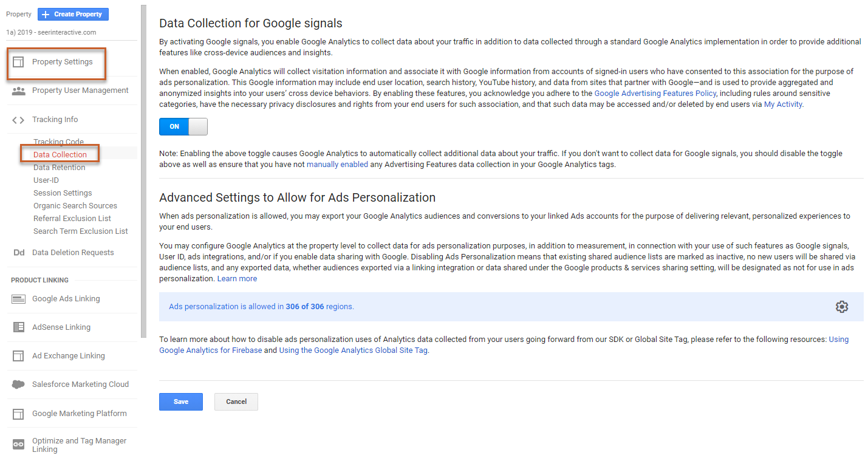The height and width of the screenshot is (458, 868).
Task: Click the Salesforce Marketing Cloud icon
Action: (18, 385)
